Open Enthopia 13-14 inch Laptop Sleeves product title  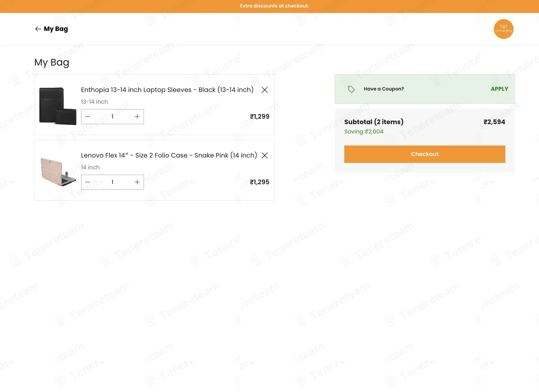point(167,90)
